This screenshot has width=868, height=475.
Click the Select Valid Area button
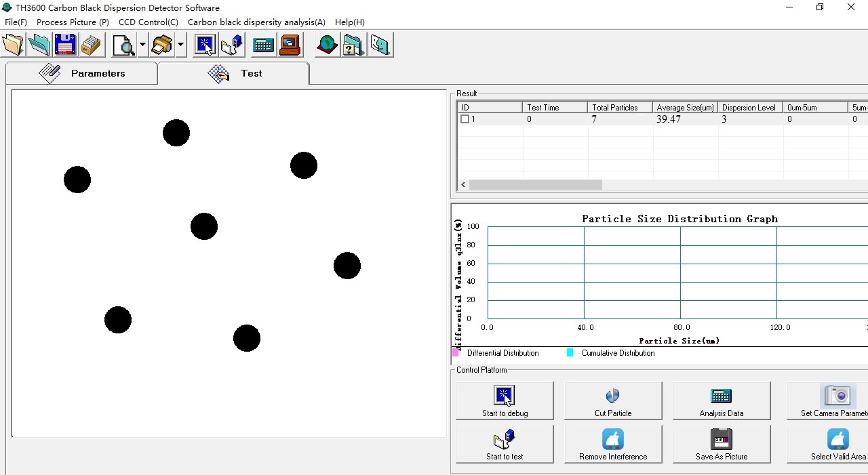point(827,445)
